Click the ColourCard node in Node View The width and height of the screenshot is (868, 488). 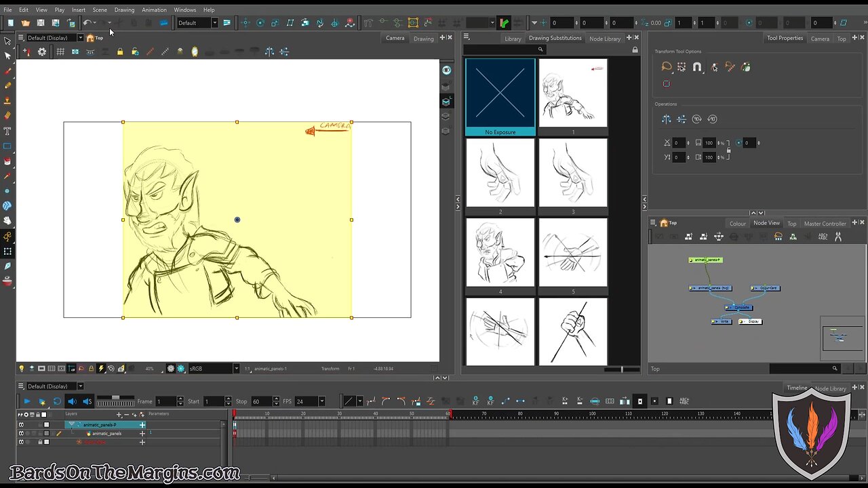click(766, 288)
